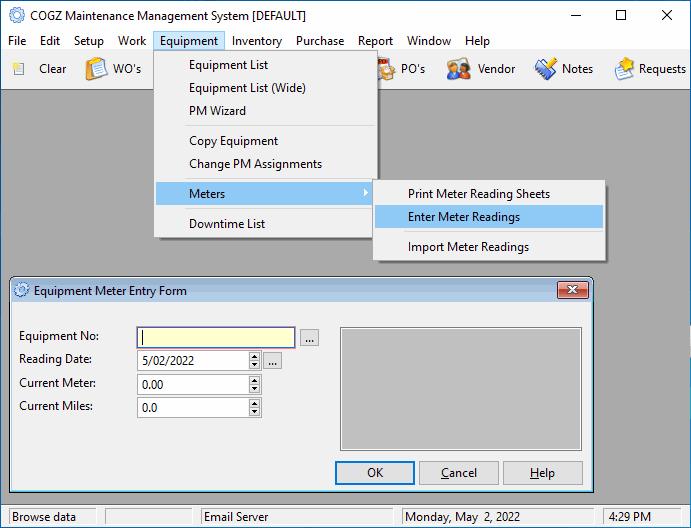Select Import Meter Readings
Image resolution: width=691 pixels, height=528 pixels.
pyautogui.click(x=489, y=246)
